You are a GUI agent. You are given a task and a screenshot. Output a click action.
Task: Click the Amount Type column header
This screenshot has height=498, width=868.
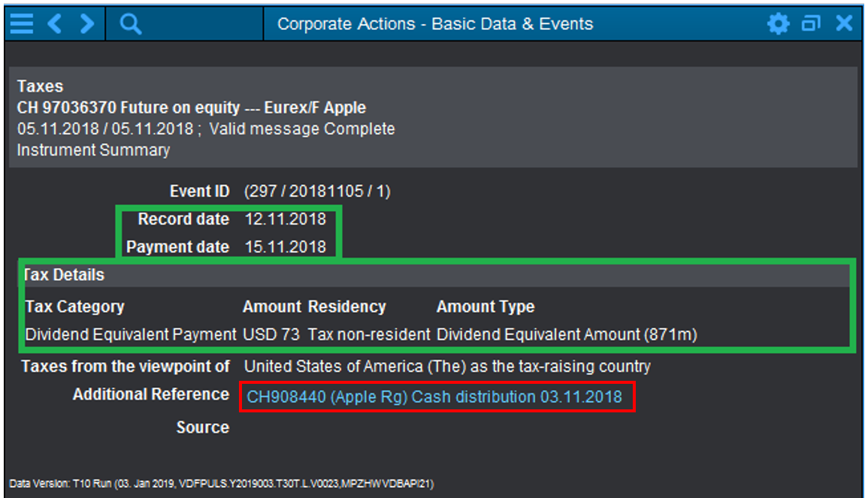485,306
